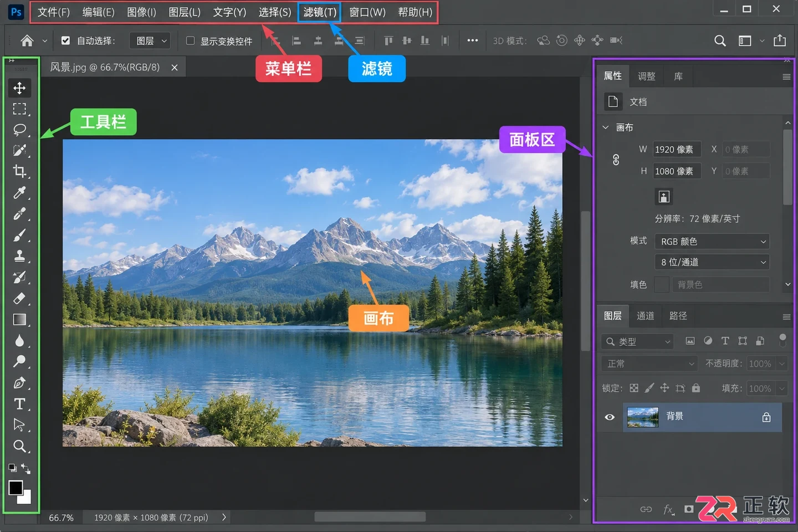Open the 图层 dropdown in the options bar

coord(151,40)
